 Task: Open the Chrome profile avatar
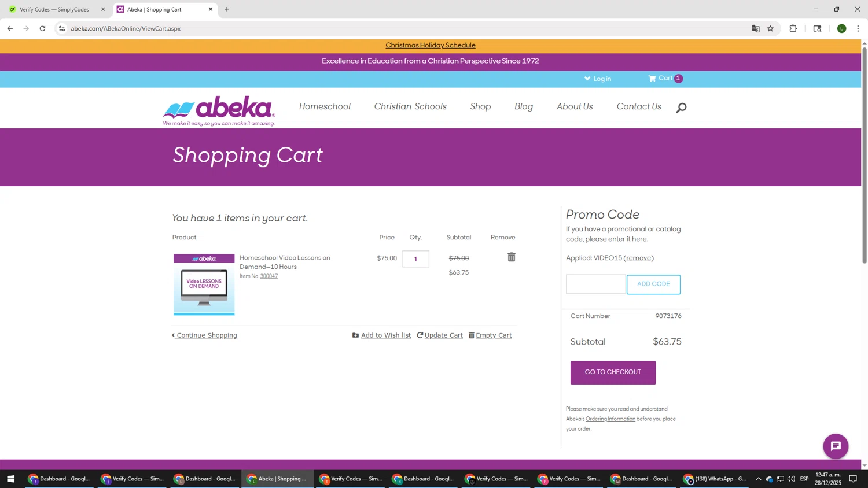click(841, 28)
